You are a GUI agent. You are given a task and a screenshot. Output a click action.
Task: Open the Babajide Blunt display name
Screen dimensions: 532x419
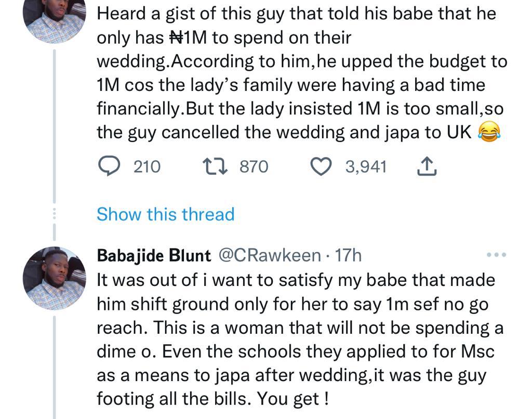(154, 256)
